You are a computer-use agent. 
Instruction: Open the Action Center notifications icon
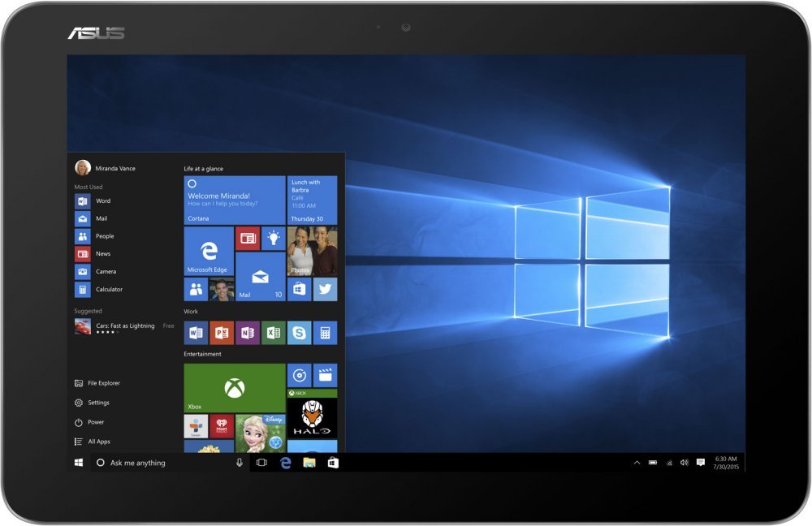pyautogui.click(x=701, y=463)
